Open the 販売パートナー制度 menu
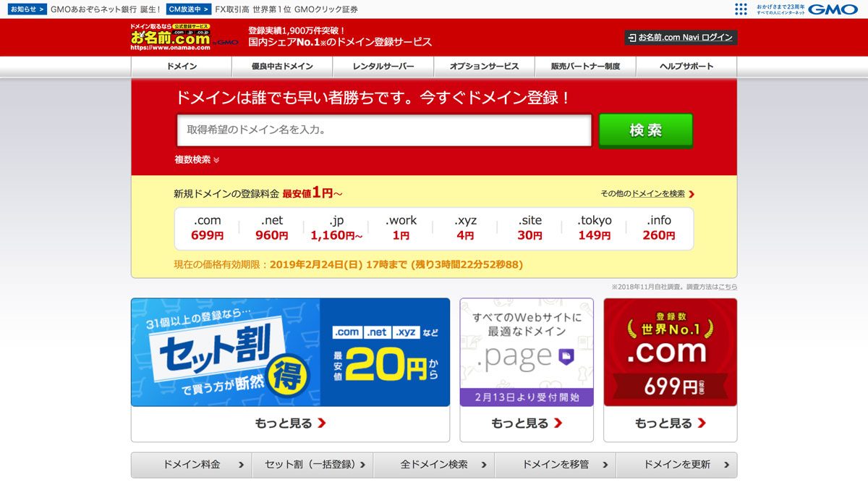The height and width of the screenshot is (493, 868). 585,66
